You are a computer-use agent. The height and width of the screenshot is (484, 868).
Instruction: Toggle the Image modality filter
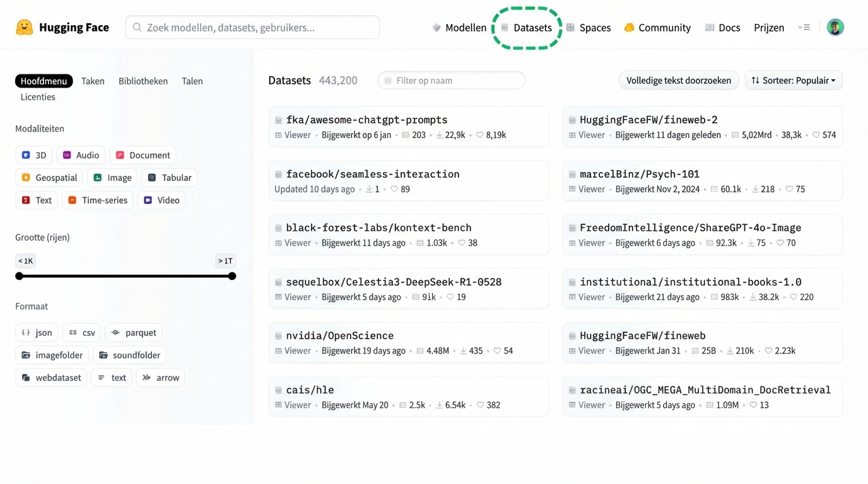click(112, 178)
